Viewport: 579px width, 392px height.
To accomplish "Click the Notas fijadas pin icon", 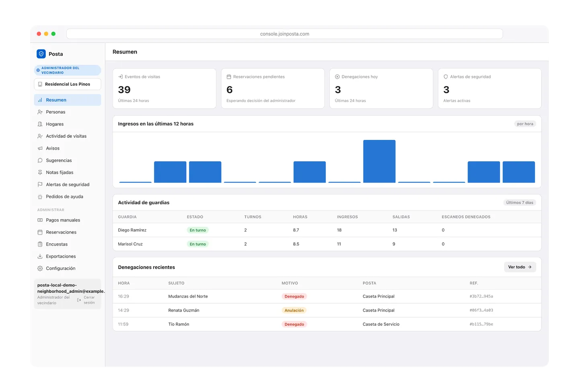I will tap(40, 172).
